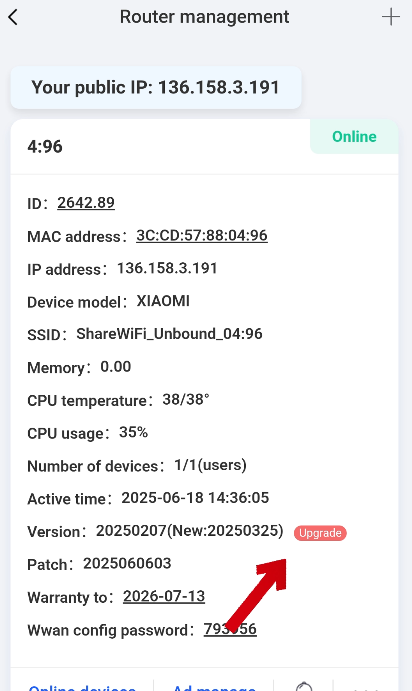Add a new router with plus icon
The height and width of the screenshot is (691, 412).
click(x=391, y=17)
